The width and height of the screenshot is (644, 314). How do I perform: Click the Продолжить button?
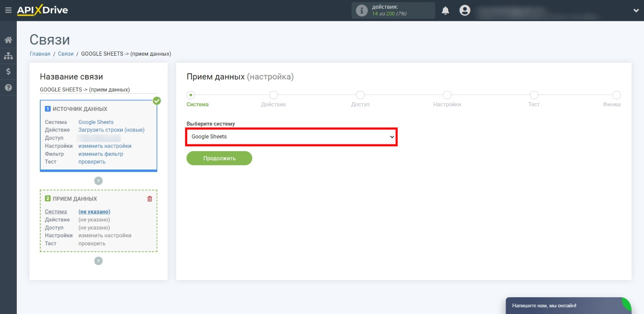point(219,158)
